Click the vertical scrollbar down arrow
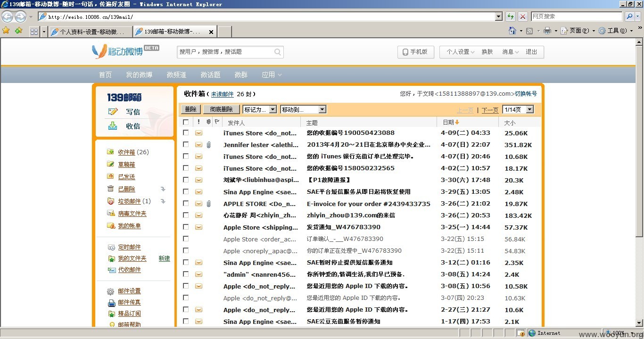The width and height of the screenshot is (644, 339). coord(640,323)
